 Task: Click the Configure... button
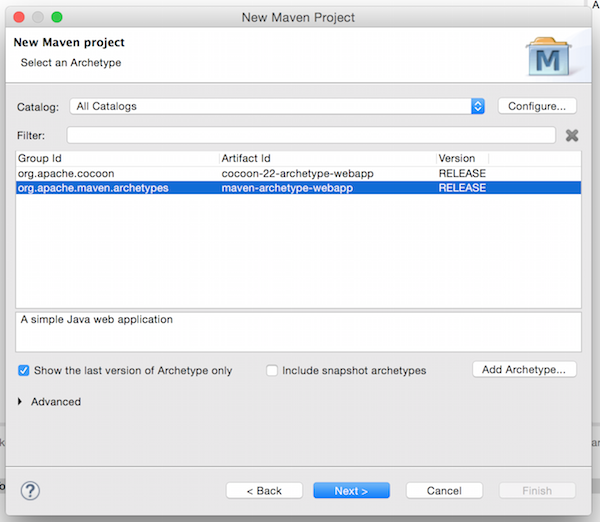[x=537, y=106]
